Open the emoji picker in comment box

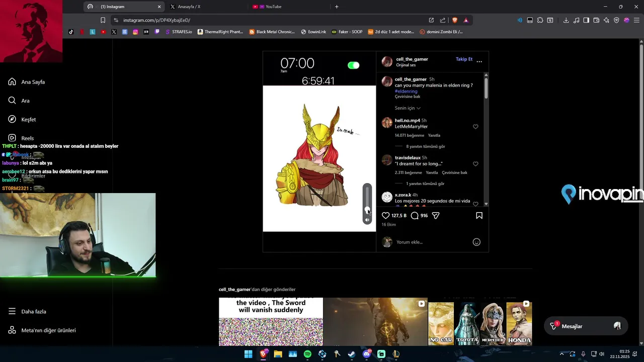click(476, 242)
